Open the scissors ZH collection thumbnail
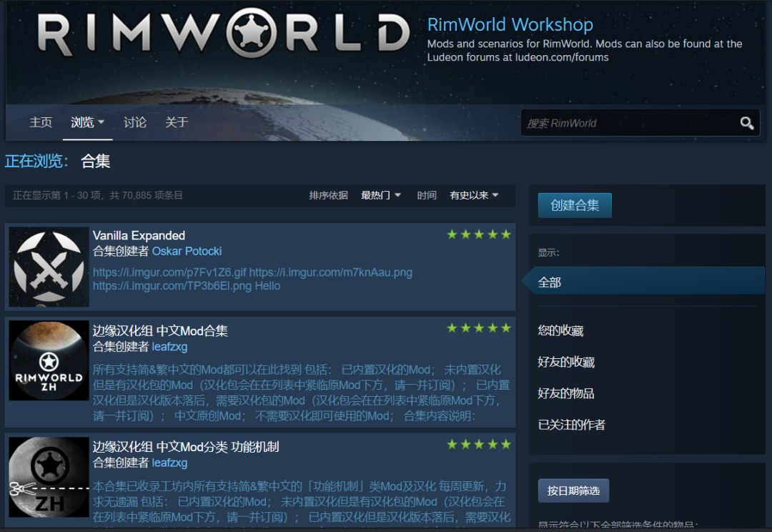 (x=49, y=477)
